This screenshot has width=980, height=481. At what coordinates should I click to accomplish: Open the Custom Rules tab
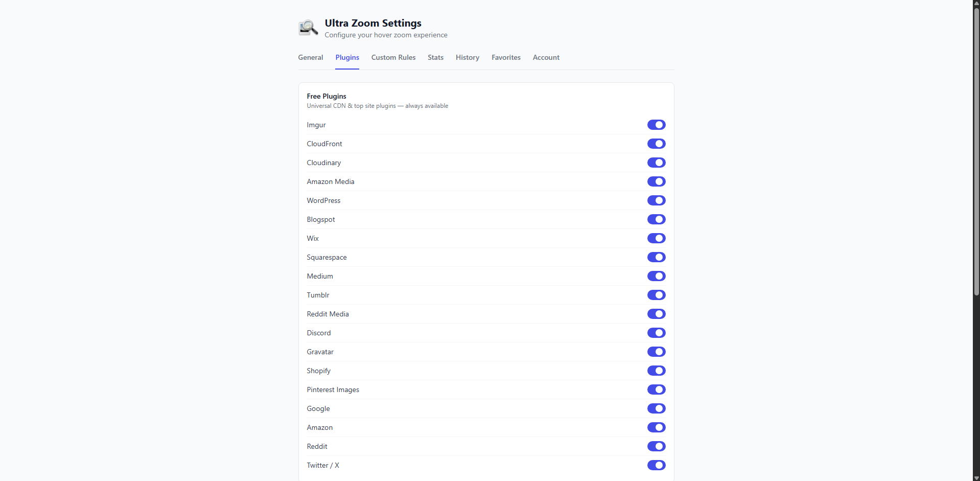tap(393, 57)
